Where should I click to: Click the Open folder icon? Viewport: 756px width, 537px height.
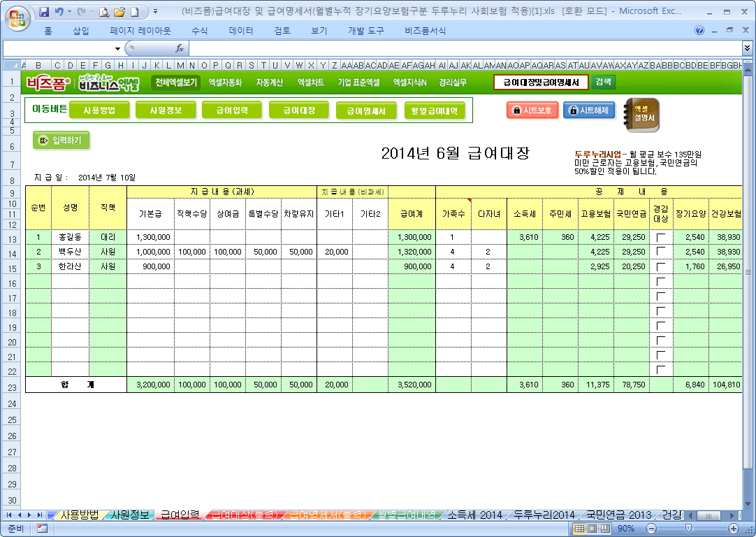coord(119,12)
